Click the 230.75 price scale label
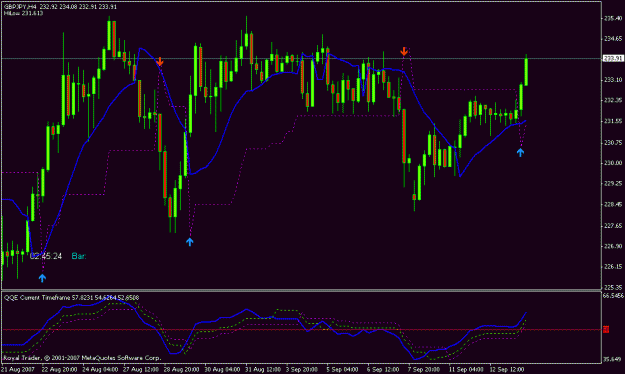 [613, 142]
